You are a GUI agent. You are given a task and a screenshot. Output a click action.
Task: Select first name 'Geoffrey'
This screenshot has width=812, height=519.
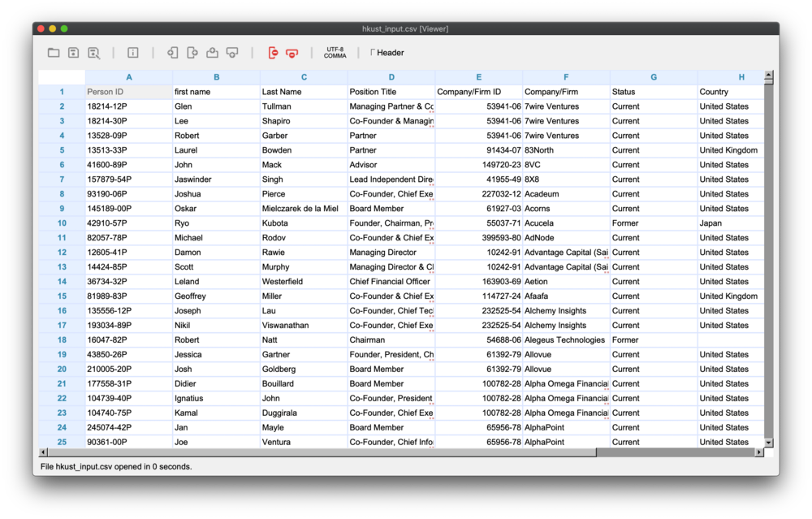(217, 296)
